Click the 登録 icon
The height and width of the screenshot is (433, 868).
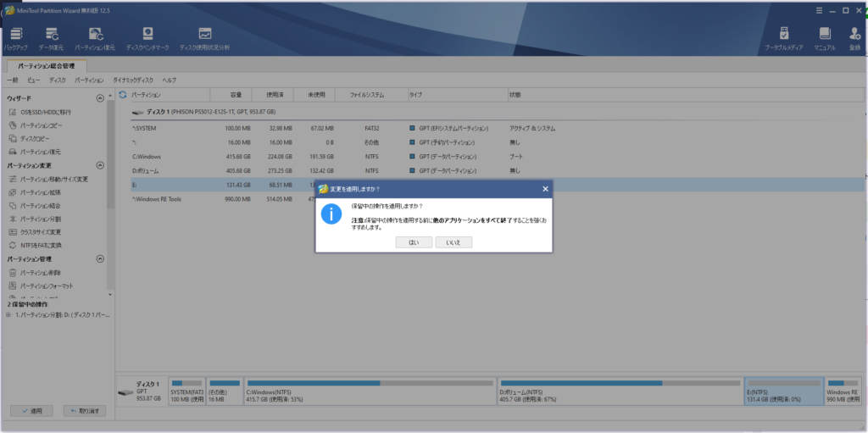(x=854, y=39)
